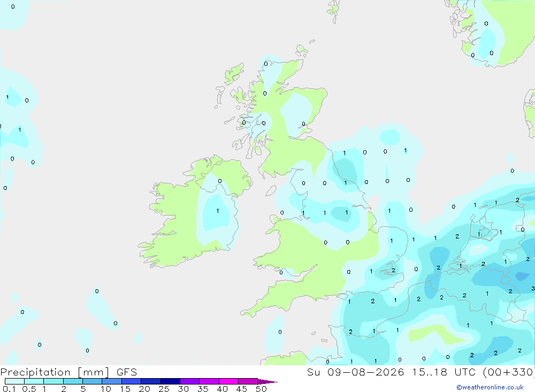Click the legend label '30'
Screen dimensions: 535x392
(x=183, y=389)
